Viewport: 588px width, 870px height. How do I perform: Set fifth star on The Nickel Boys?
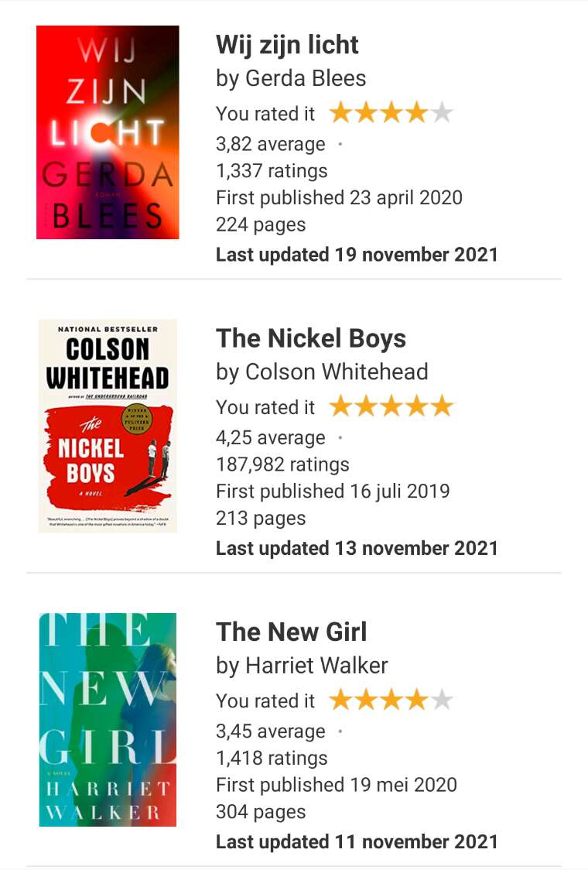(x=442, y=406)
